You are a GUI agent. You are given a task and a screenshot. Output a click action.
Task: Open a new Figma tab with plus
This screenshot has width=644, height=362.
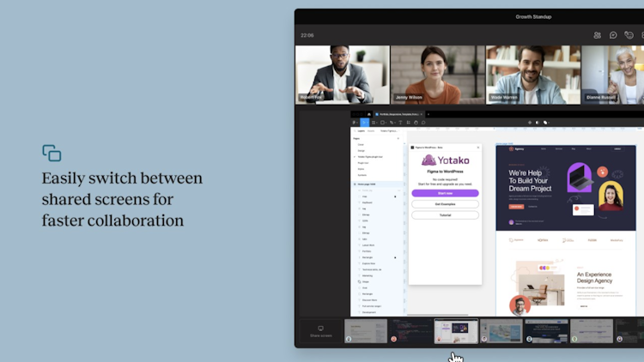pyautogui.click(x=428, y=114)
